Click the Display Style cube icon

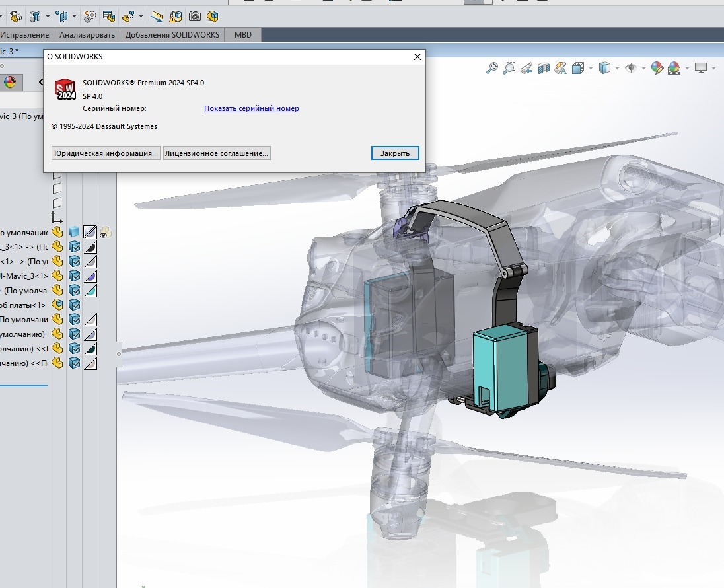(x=604, y=68)
